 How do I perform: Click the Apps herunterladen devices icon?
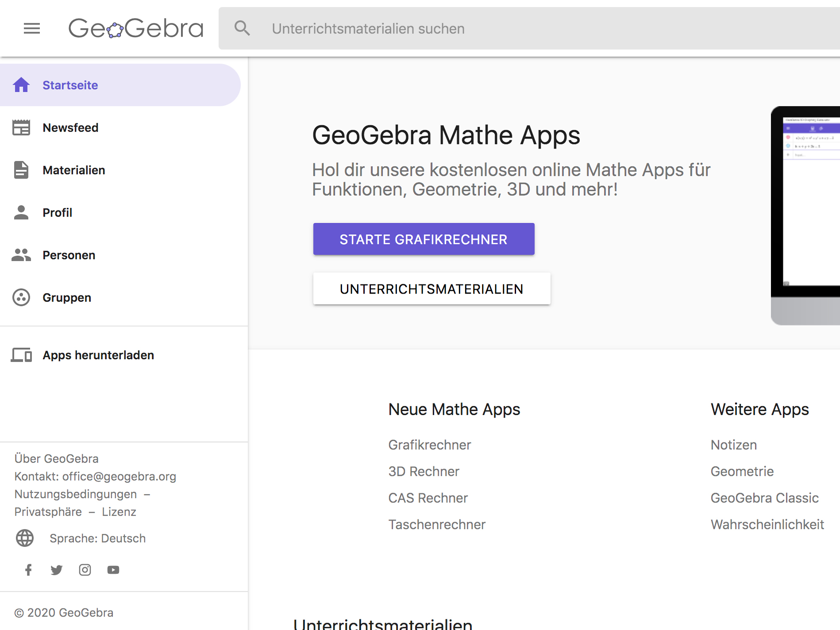[21, 355]
